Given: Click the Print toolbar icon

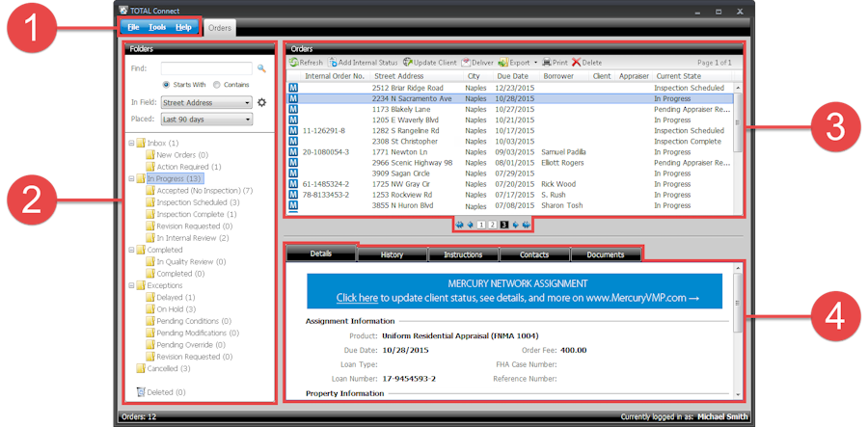Looking at the screenshot, I should (547, 63).
